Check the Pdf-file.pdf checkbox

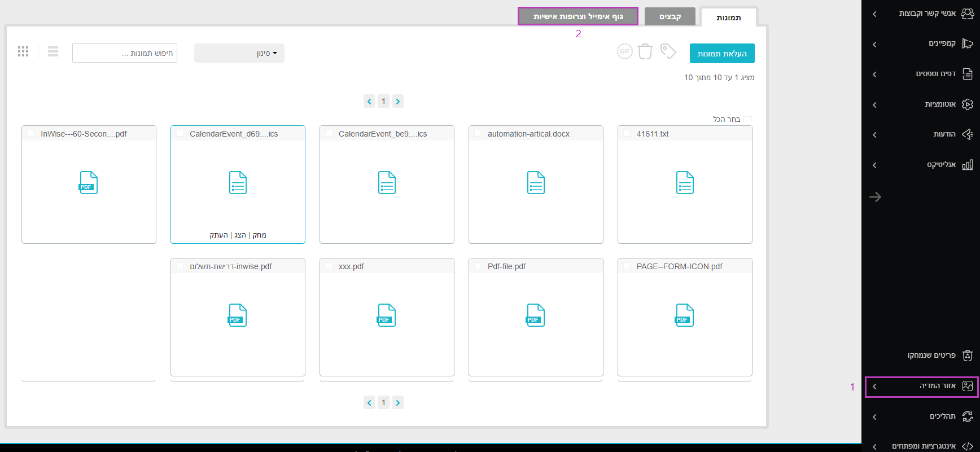[478, 266]
